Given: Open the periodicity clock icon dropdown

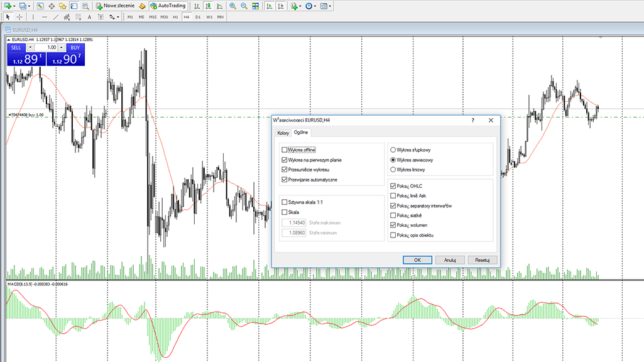Looking at the screenshot, I should 311,6.
